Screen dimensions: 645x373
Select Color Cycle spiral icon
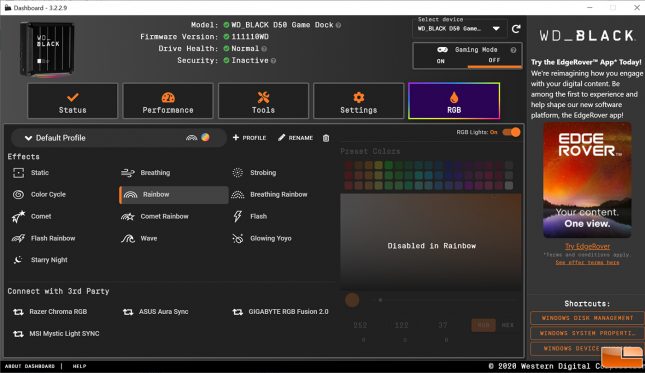(18, 195)
